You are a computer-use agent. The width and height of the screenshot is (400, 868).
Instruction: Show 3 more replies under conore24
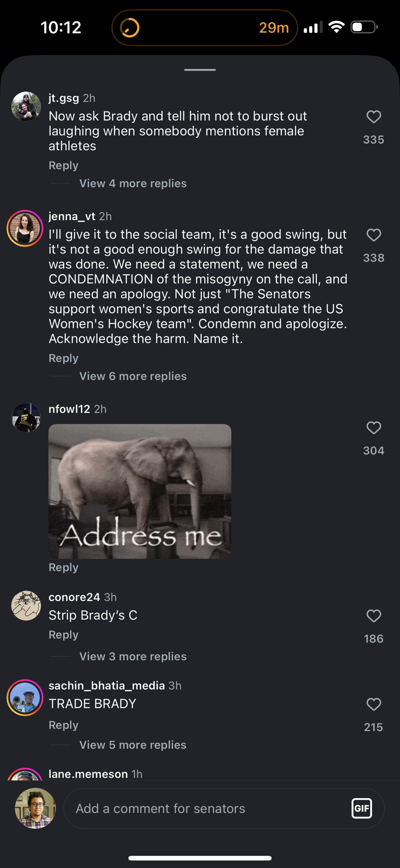(133, 656)
